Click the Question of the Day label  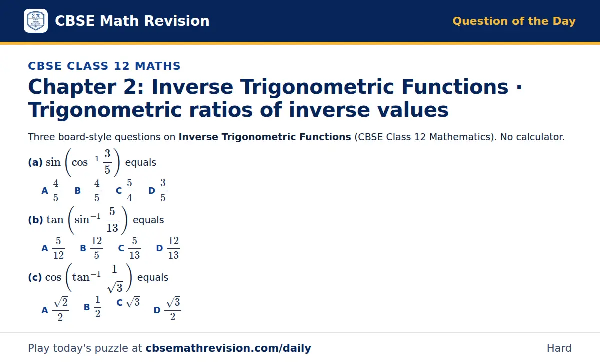pos(514,21)
